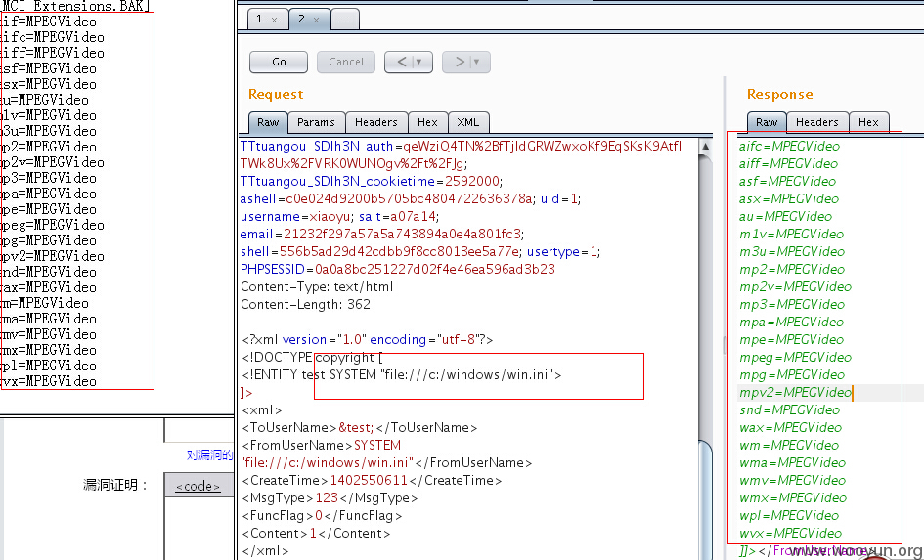
Task: Go forward with the right arrow
Action: click(460, 62)
